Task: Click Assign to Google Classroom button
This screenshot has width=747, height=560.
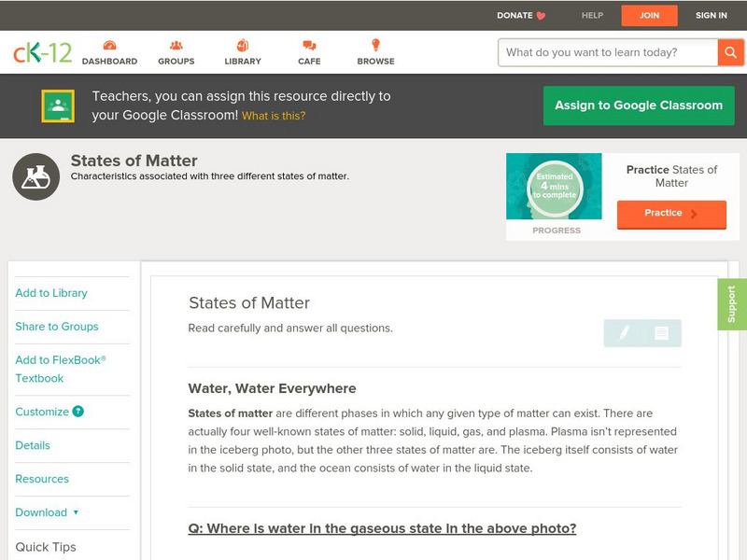Action: pos(639,105)
